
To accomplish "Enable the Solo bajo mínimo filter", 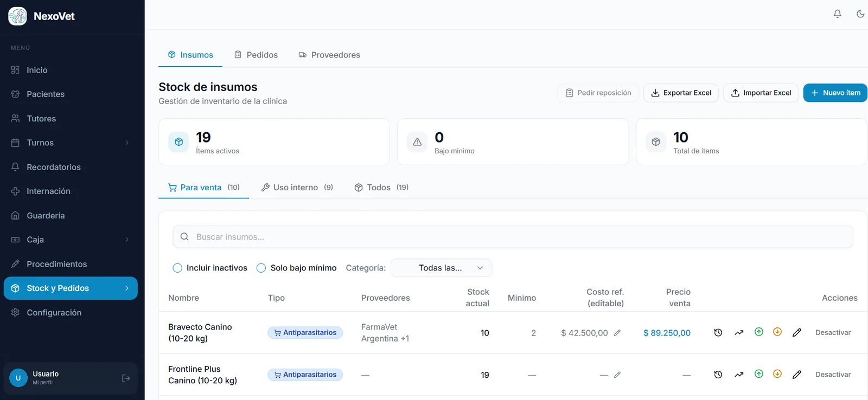I will [x=261, y=268].
